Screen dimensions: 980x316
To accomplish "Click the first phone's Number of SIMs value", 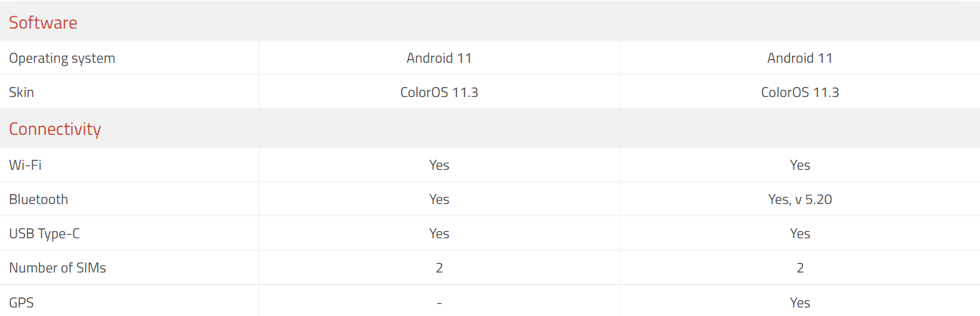I will tap(439, 268).
